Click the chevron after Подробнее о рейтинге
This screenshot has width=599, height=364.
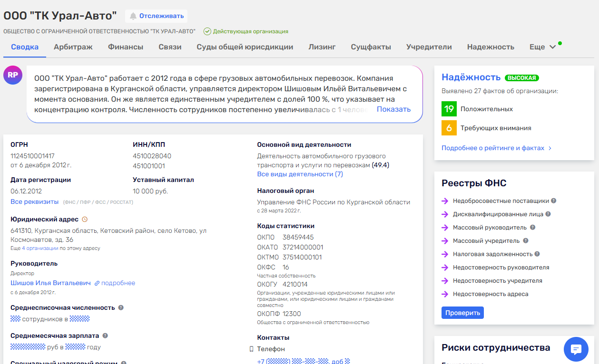point(550,148)
